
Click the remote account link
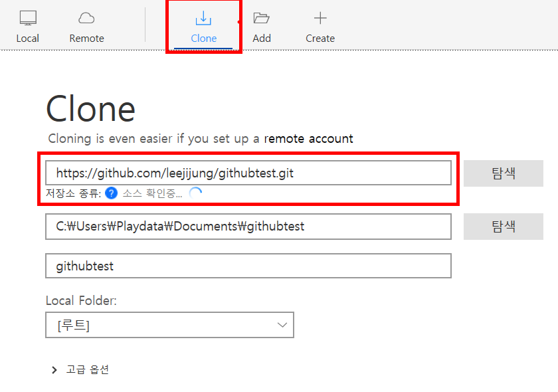tap(308, 138)
